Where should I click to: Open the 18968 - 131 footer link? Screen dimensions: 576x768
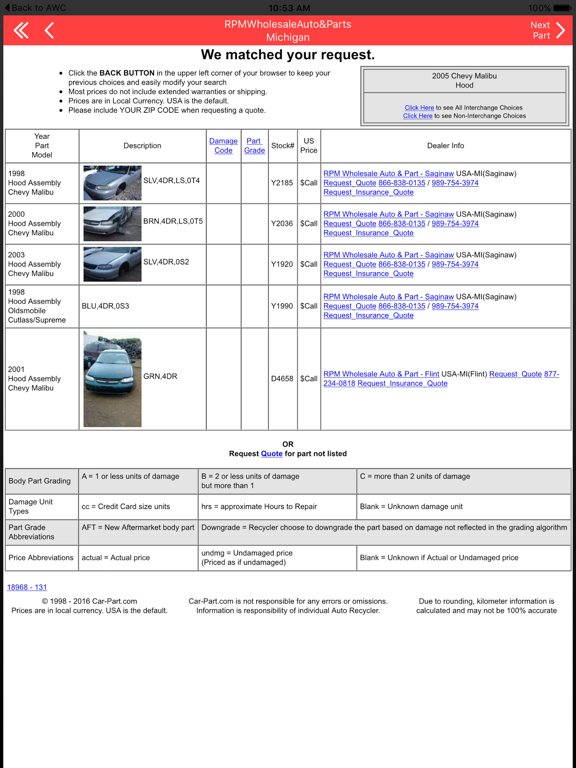[27, 587]
